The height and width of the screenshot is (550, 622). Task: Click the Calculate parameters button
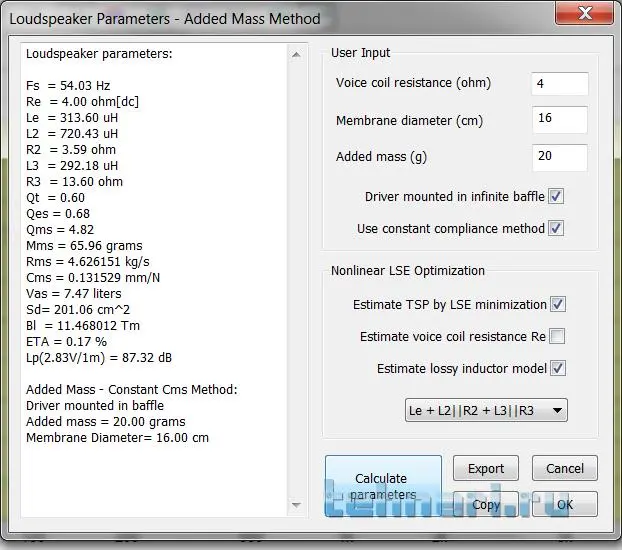[x=383, y=486]
